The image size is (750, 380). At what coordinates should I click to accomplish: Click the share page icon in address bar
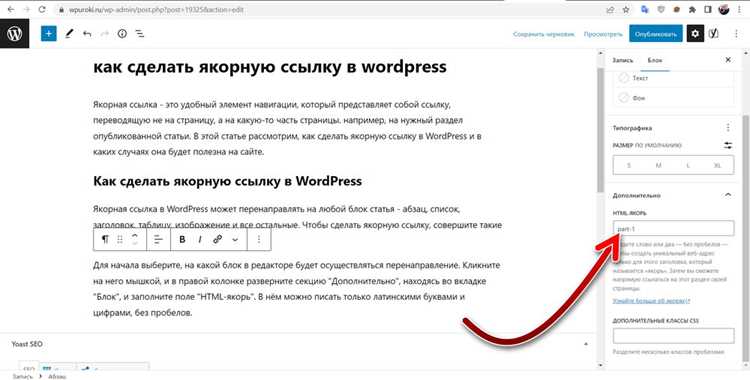(611, 10)
